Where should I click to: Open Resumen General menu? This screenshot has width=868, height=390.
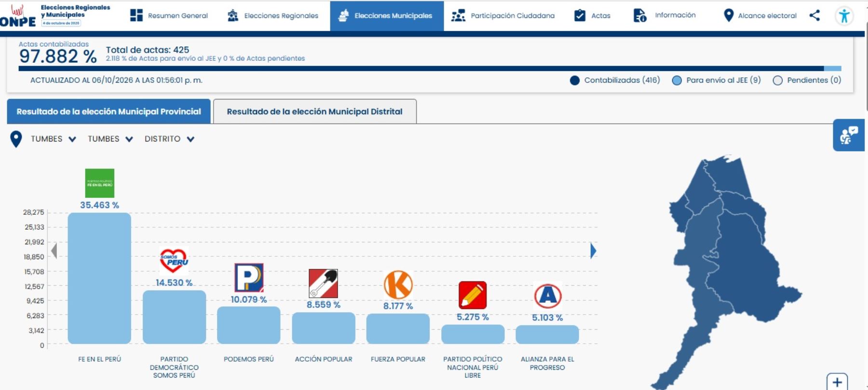tap(169, 16)
